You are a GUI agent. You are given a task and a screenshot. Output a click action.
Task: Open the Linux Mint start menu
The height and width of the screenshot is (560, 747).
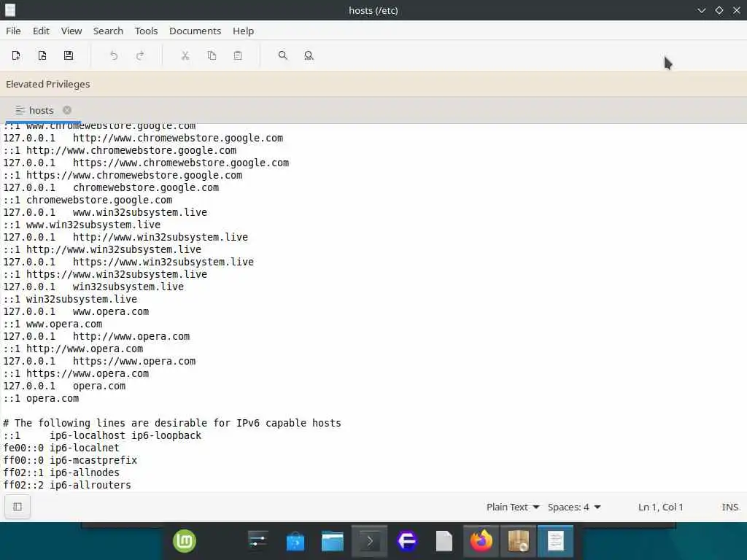tap(185, 542)
